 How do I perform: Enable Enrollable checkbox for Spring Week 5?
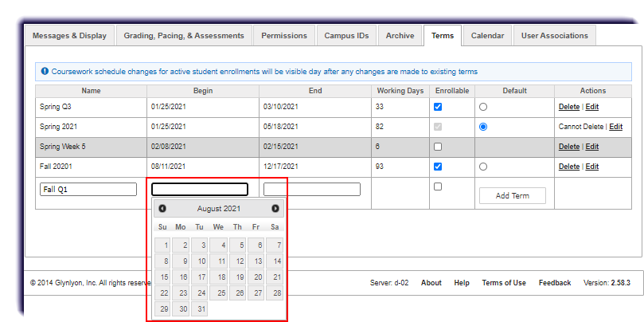pos(437,147)
